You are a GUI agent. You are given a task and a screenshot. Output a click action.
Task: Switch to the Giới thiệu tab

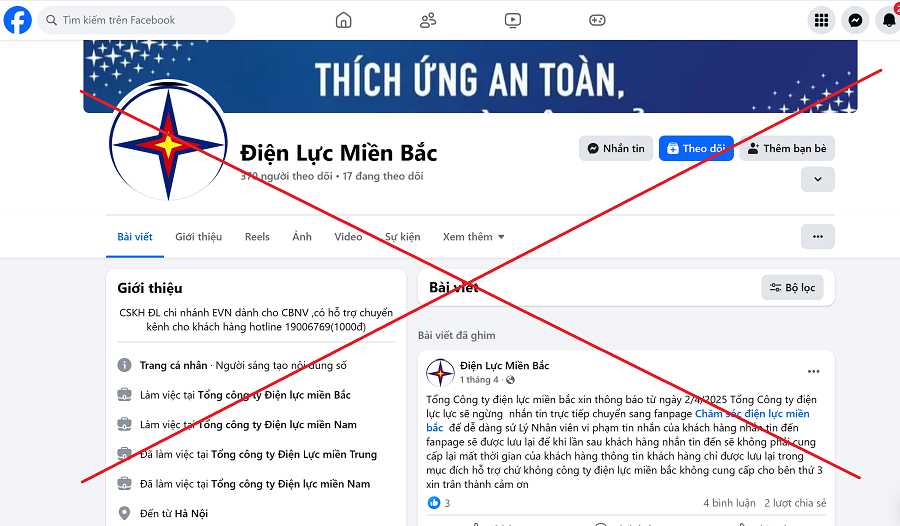point(199,237)
